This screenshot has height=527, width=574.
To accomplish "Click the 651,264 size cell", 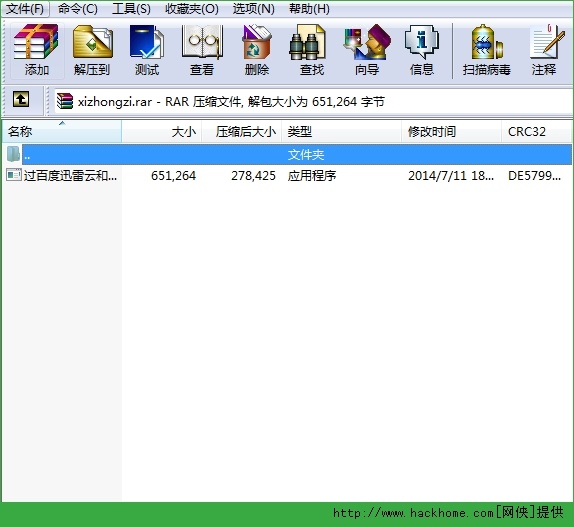I will pyautogui.click(x=174, y=176).
